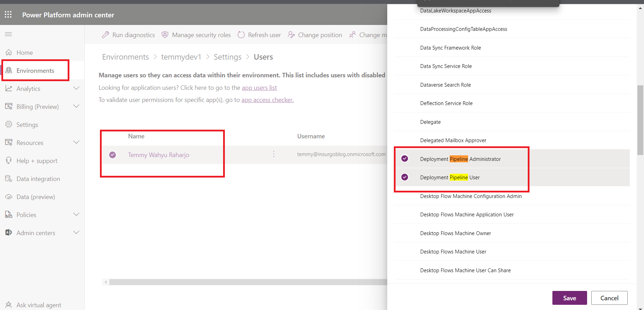Click the Admin centers icon
The height and width of the screenshot is (310, 644).
9,233
